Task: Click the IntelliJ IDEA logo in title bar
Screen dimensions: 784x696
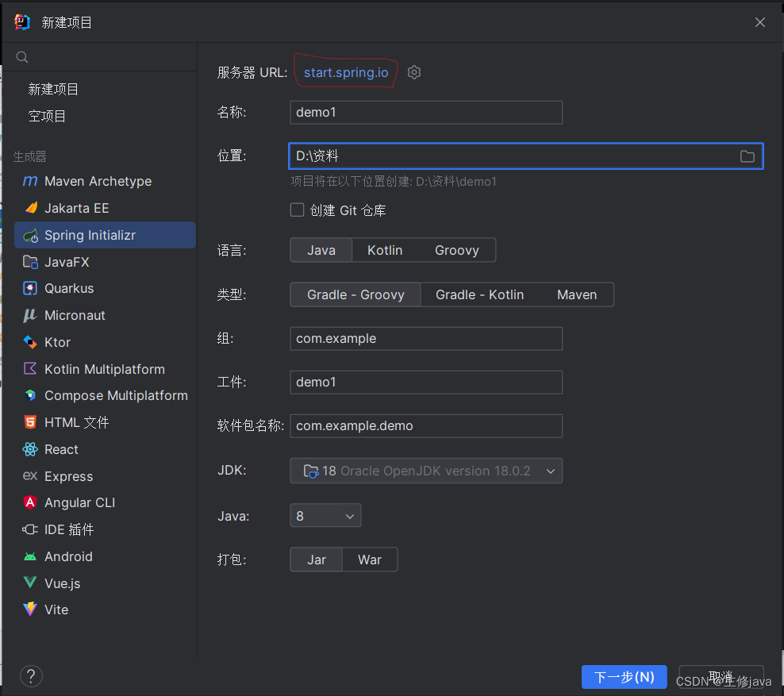Action: point(22,22)
